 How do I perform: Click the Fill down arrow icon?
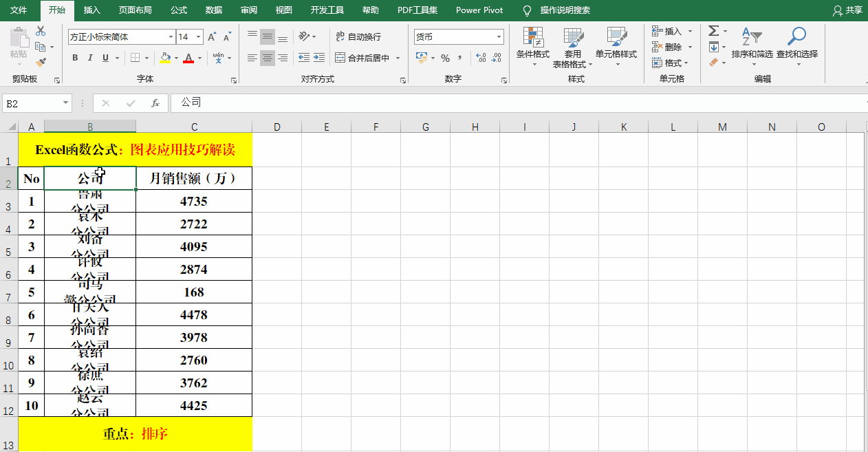pyautogui.click(x=714, y=47)
